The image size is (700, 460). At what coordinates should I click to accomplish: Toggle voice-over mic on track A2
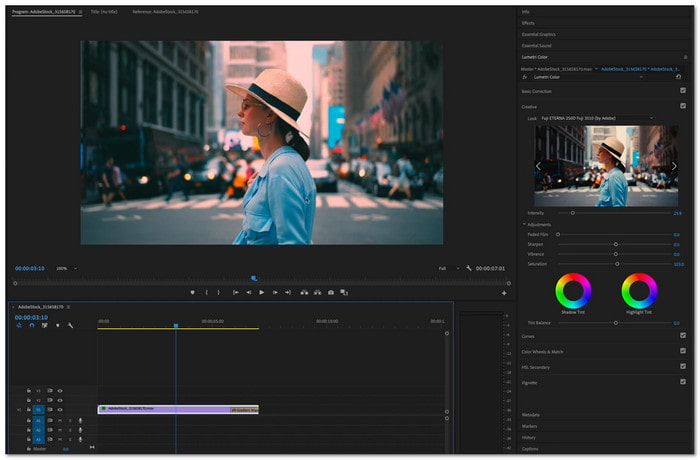point(80,430)
